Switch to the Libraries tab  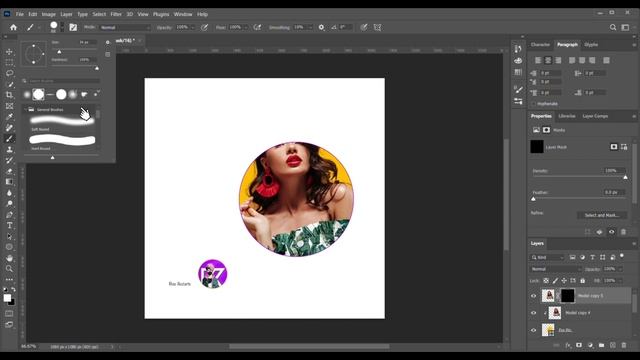[567, 116]
